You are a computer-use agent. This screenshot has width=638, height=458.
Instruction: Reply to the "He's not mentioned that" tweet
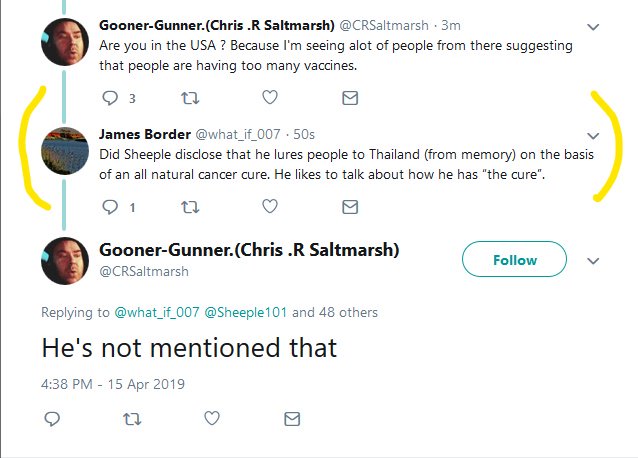coord(52,418)
